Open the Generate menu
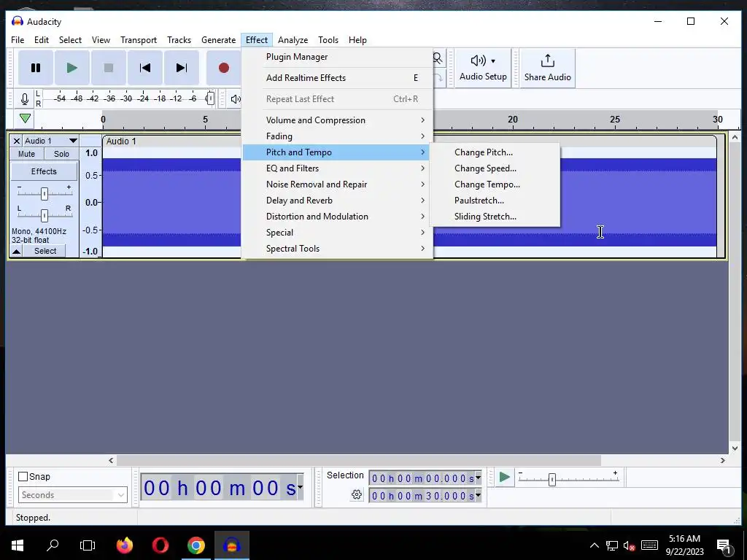This screenshot has width=747, height=560. coord(219,40)
